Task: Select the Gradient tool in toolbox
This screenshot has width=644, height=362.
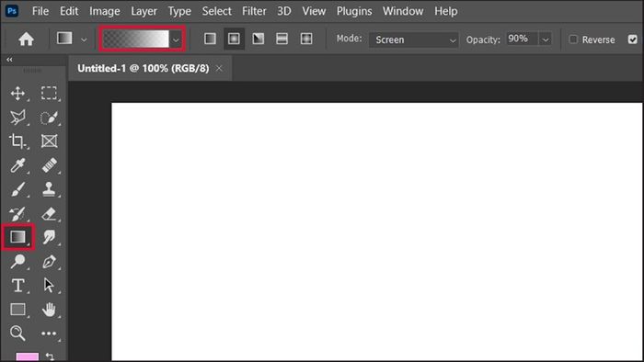Action: (17, 237)
